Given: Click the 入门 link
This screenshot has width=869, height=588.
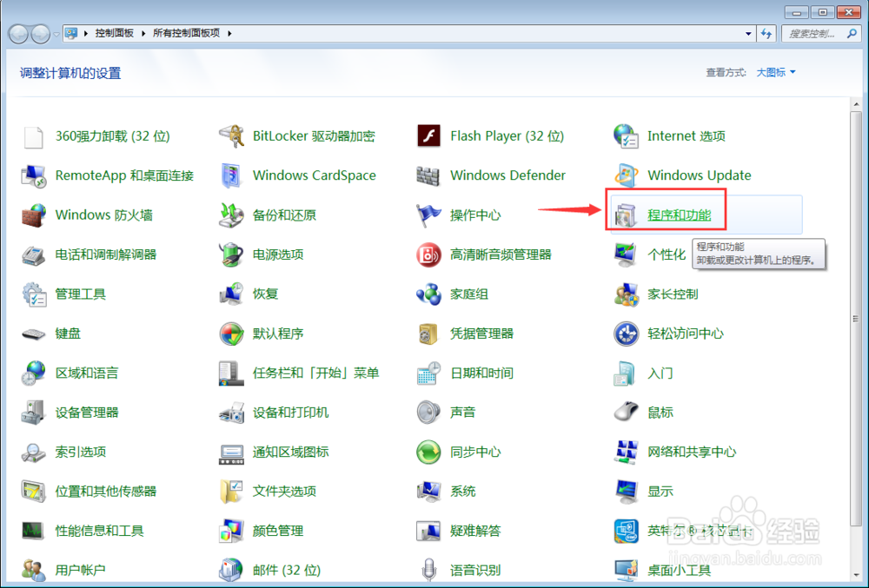Looking at the screenshot, I should point(660,373).
